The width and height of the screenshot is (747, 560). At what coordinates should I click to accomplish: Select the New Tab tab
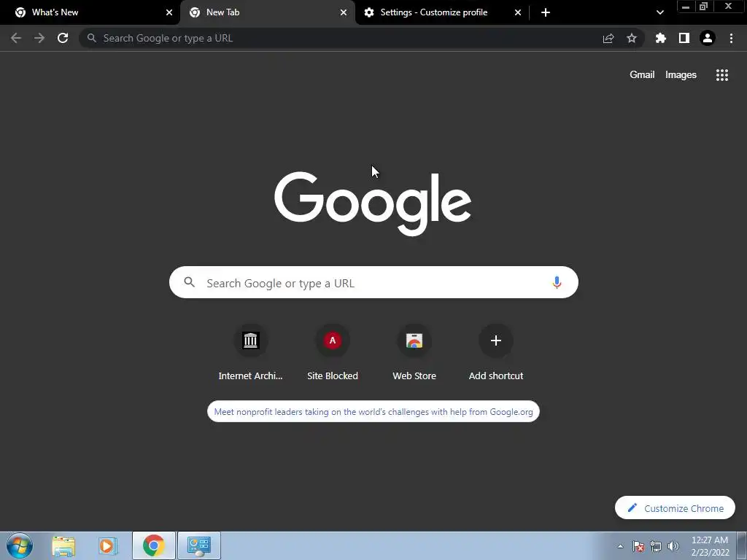point(267,12)
